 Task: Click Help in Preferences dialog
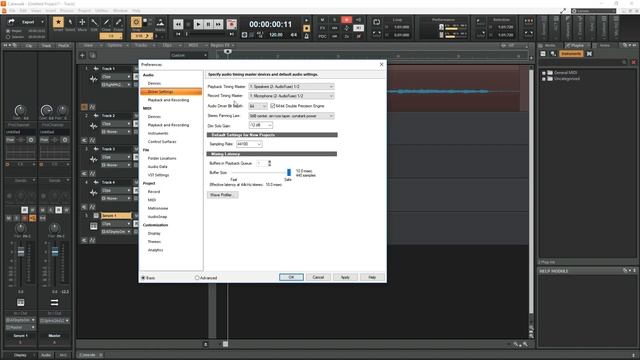[x=372, y=277]
